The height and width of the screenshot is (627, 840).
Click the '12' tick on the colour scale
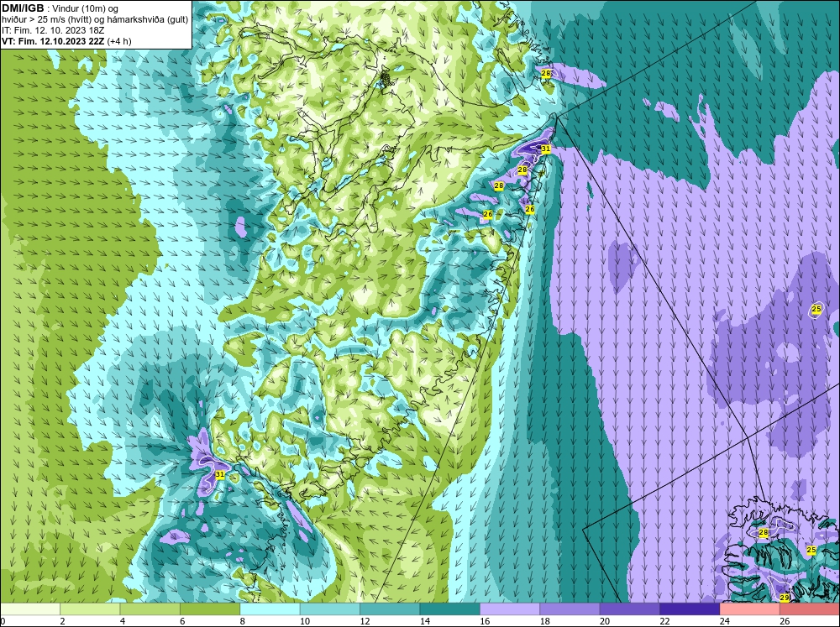tap(365, 622)
